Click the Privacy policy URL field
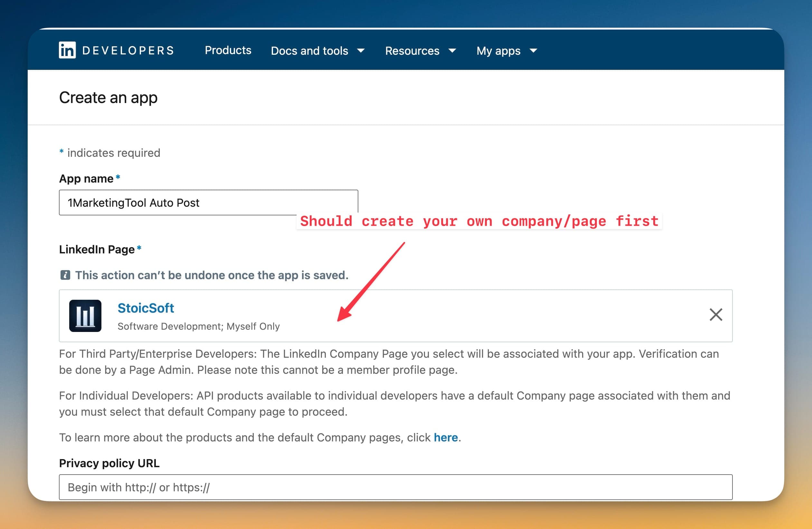Viewport: 812px width, 529px height. click(x=396, y=487)
